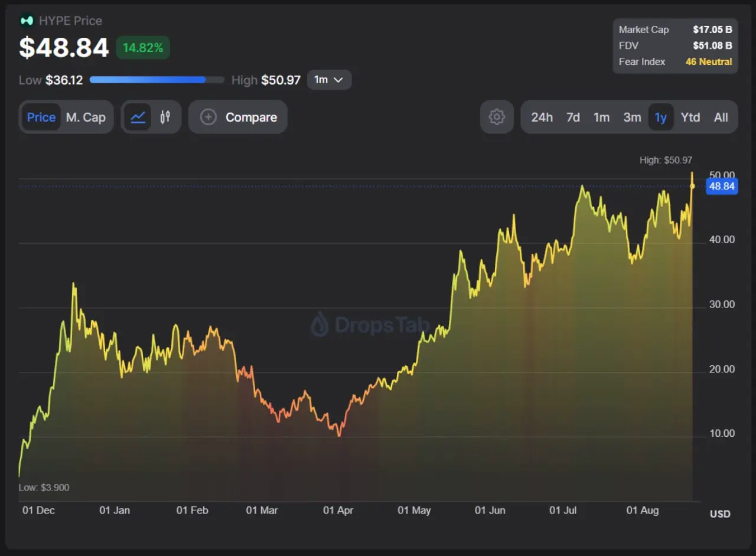The height and width of the screenshot is (556, 756).
Task: Select the All timeframe tab
Action: [x=721, y=117]
